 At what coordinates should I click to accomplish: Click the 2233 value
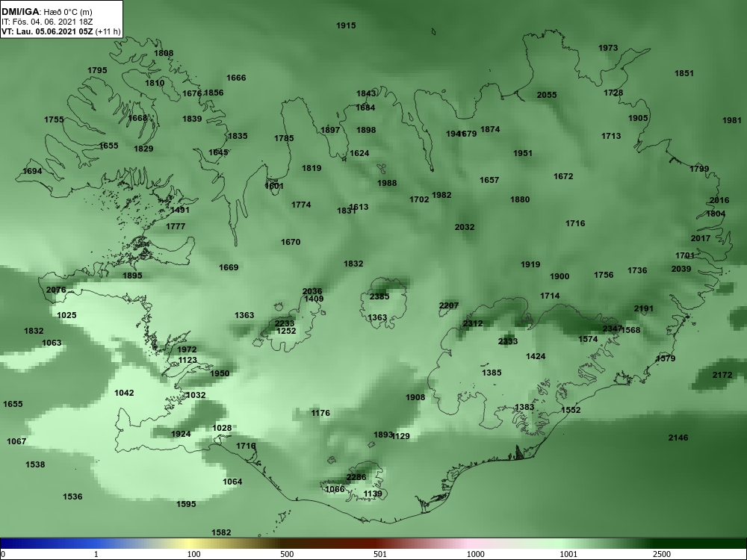(x=285, y=324)
